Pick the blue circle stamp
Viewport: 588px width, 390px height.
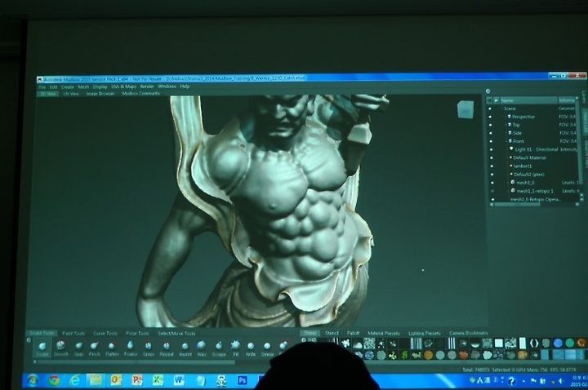(x=558, y=343)
